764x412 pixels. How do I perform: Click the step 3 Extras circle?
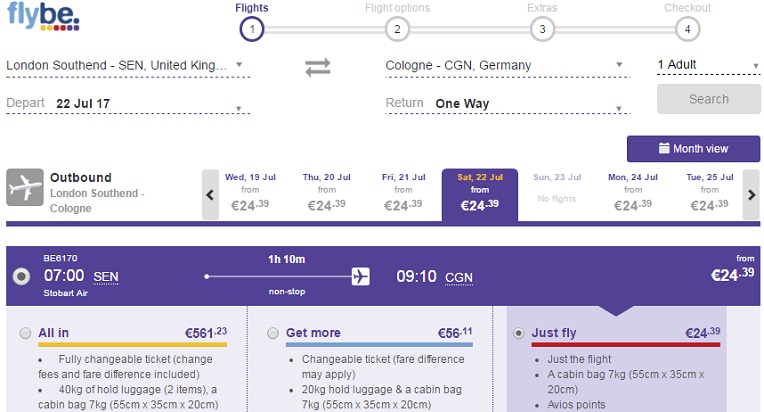(542, 29)
